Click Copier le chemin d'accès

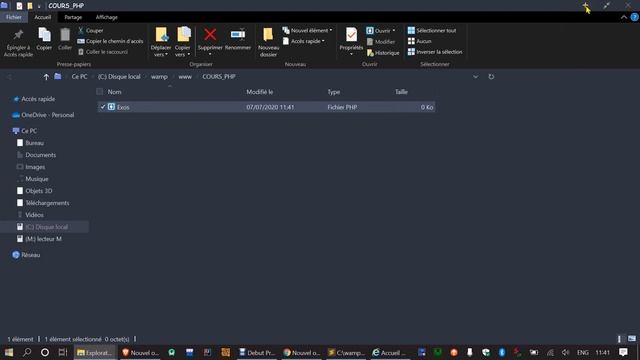(110, 41)
